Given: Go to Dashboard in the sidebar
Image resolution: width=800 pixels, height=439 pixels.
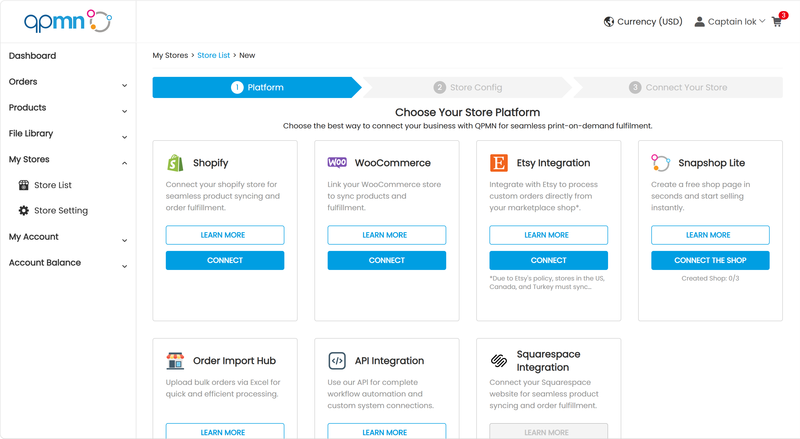Looking at the screenshot, I should (33, 56).
